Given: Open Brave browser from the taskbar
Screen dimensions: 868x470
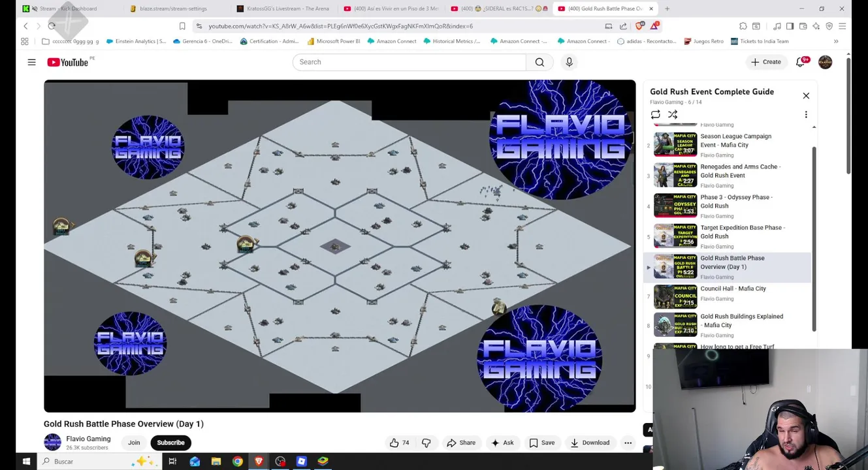Looking at the screenshot, I should tap(259, 462).
